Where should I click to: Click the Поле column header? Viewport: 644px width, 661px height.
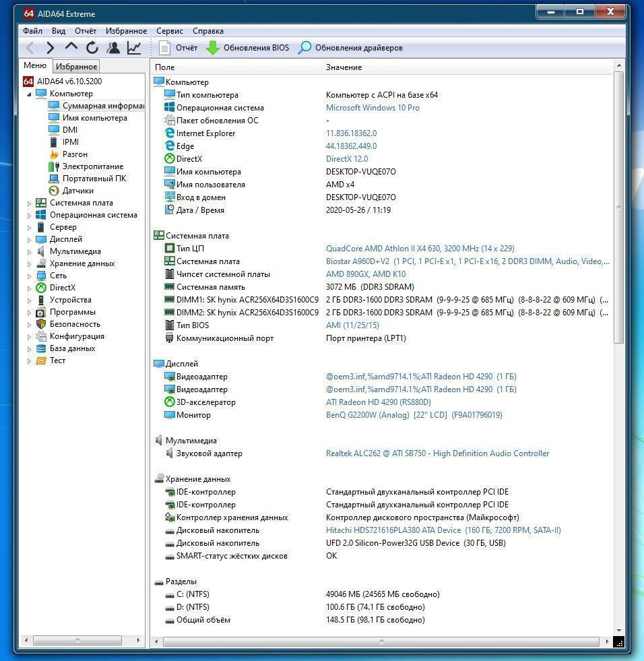point(236,67)
